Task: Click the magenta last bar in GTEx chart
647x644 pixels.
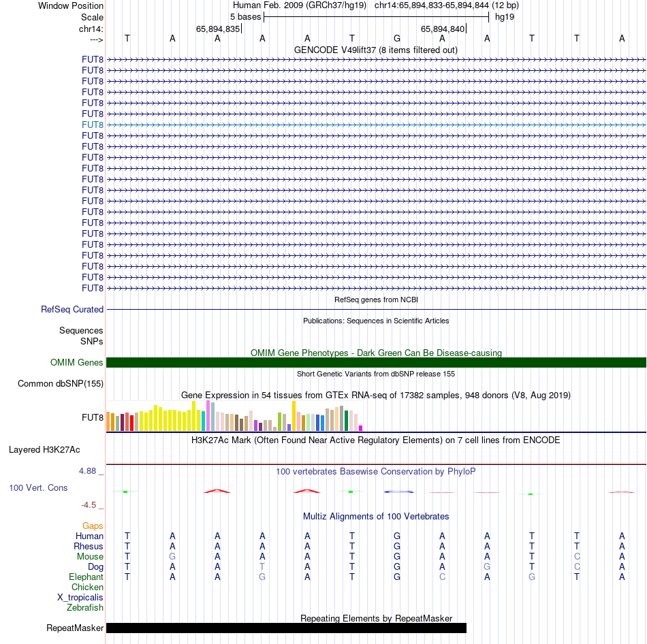Action: tap(361, 428)
